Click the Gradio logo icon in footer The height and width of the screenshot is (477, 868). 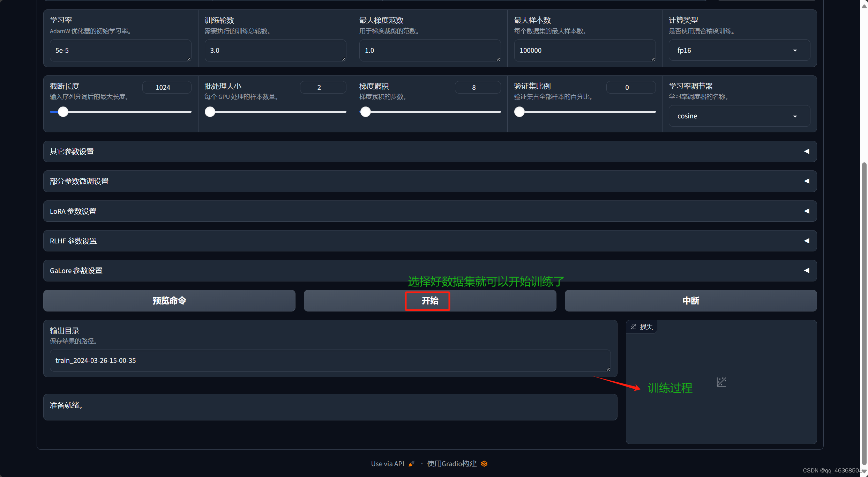pyautogui.click(x=484, y=464)
